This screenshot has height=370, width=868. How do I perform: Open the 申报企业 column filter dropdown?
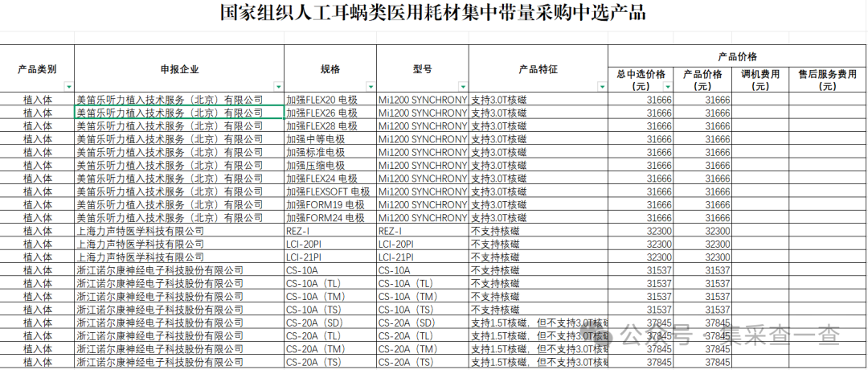[x=278, y=87]
